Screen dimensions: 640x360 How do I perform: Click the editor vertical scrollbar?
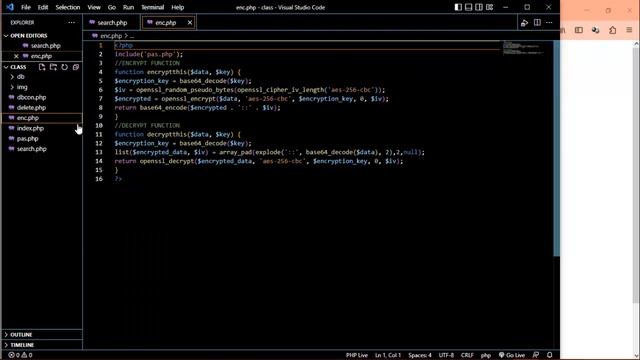[x=556, y=148]
